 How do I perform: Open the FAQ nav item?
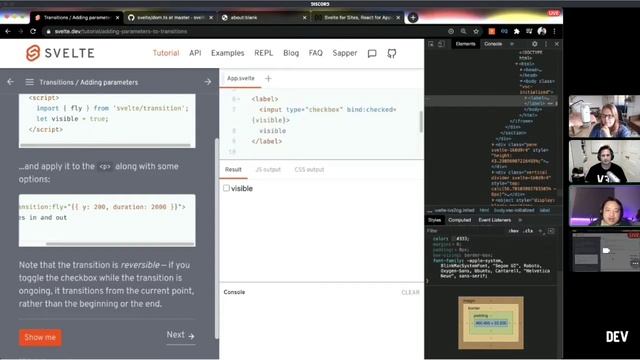(316, 53)
